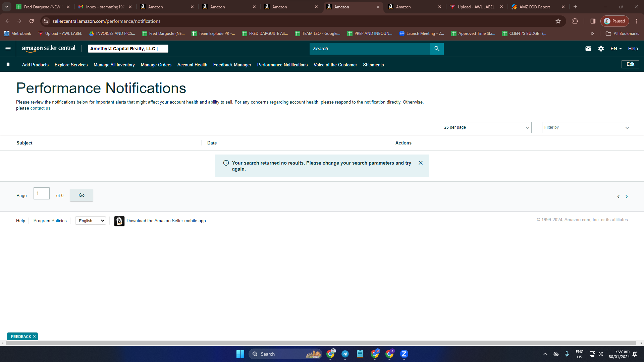The image size is (644, 362).
Task: Open the Amethyst Capital Realty account switcher
Action: click(128, 49)
